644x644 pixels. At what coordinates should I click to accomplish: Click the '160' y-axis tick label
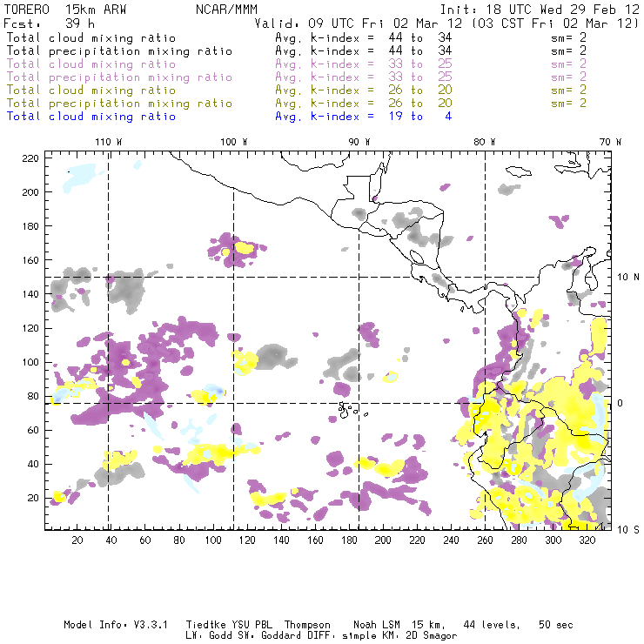[x=30, y=260]
